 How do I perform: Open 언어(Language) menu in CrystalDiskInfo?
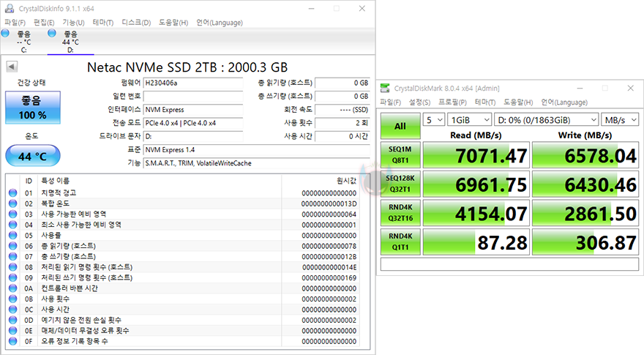pyautogui.click(x=220, y=23)
